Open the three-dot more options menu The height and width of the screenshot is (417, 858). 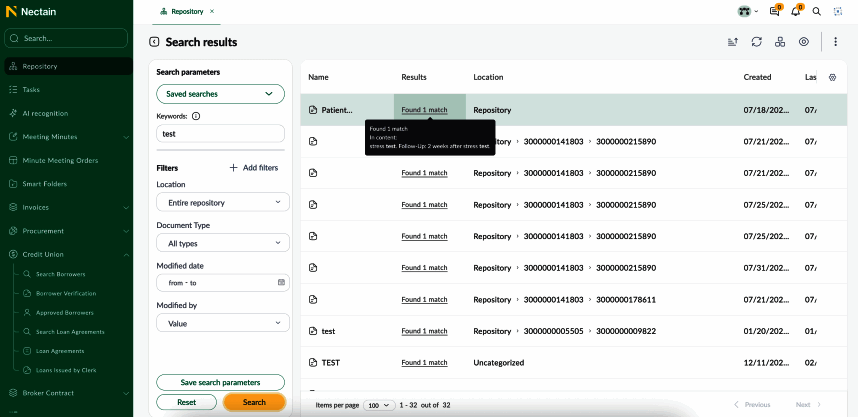pyautogui.click(x=836, y=42)
